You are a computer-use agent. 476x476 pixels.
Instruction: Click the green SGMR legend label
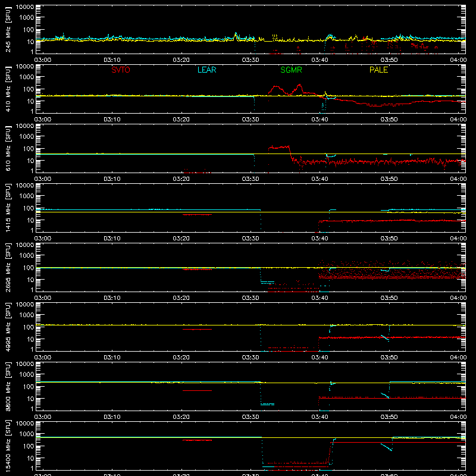(x=291, y=70)
